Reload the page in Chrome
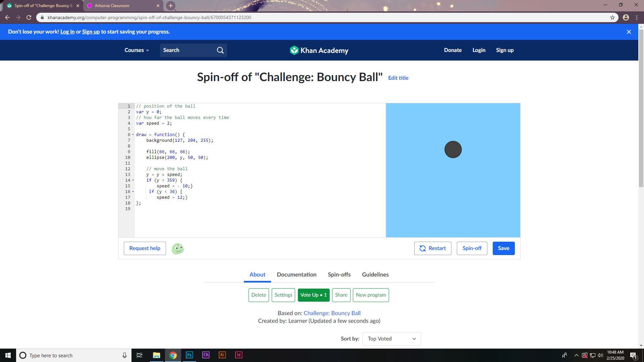The width and height of the screenshot is (644, 362). tap(29, 17)
